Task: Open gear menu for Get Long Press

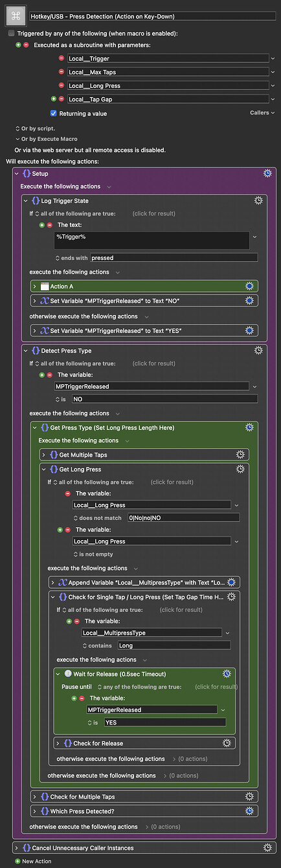Action: (x=240, y=469)
